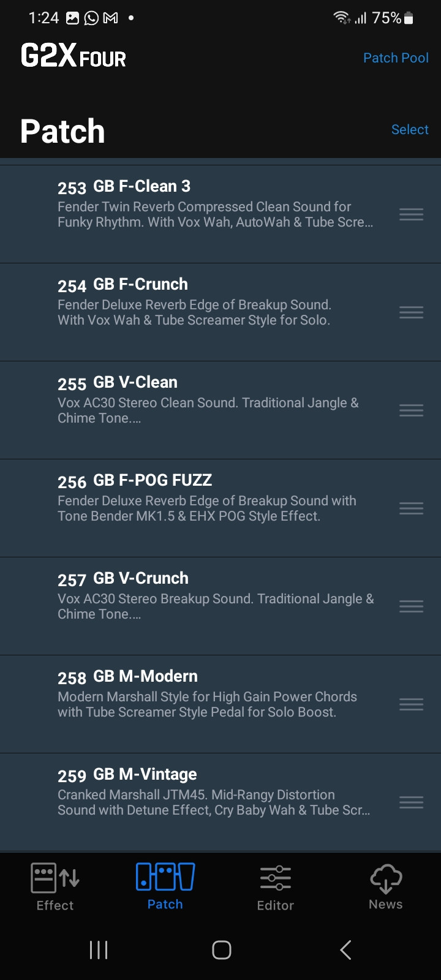Tap reorder handle for GB M-Vintage
Viewport: 441px width, 980px height.
(x=411, y=802)
